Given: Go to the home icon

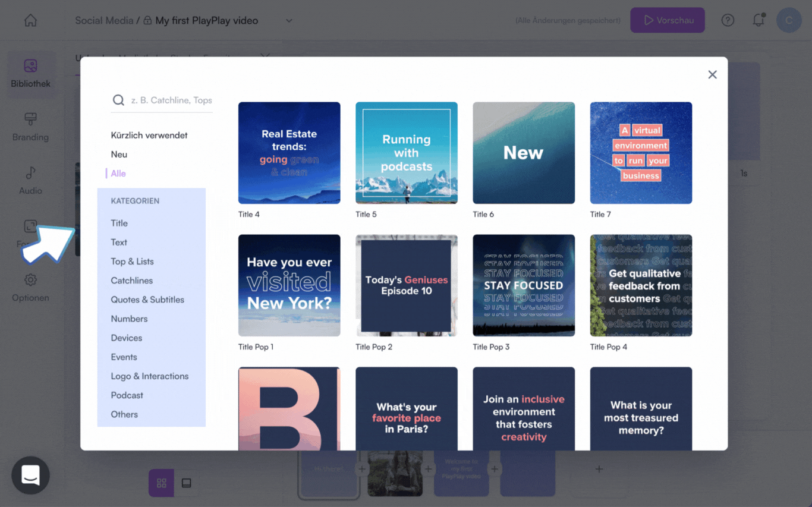Looking at the screenshot, I should click(30, 20).
